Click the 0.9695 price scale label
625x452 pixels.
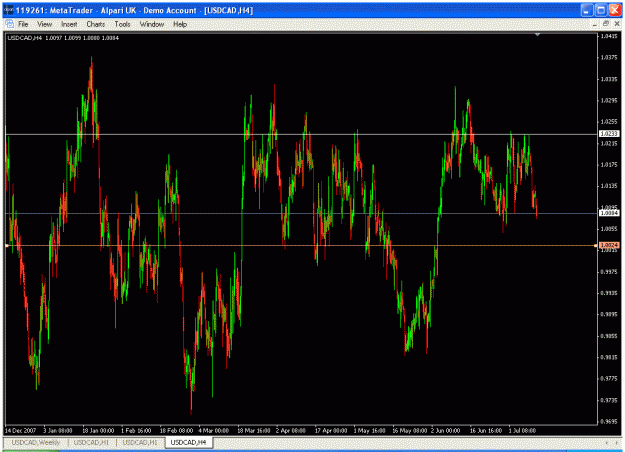(x=609, y=422)
